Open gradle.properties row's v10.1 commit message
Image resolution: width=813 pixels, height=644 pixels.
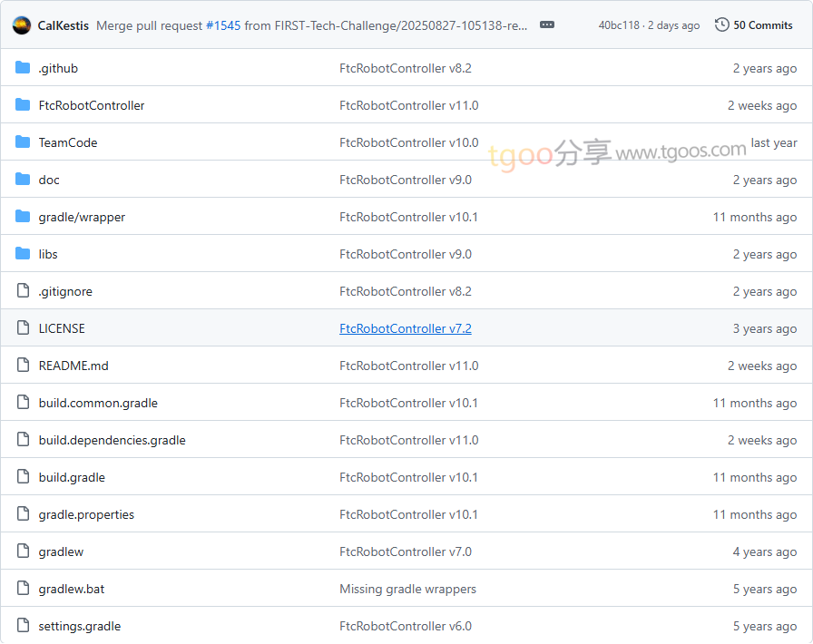point(408,515)
